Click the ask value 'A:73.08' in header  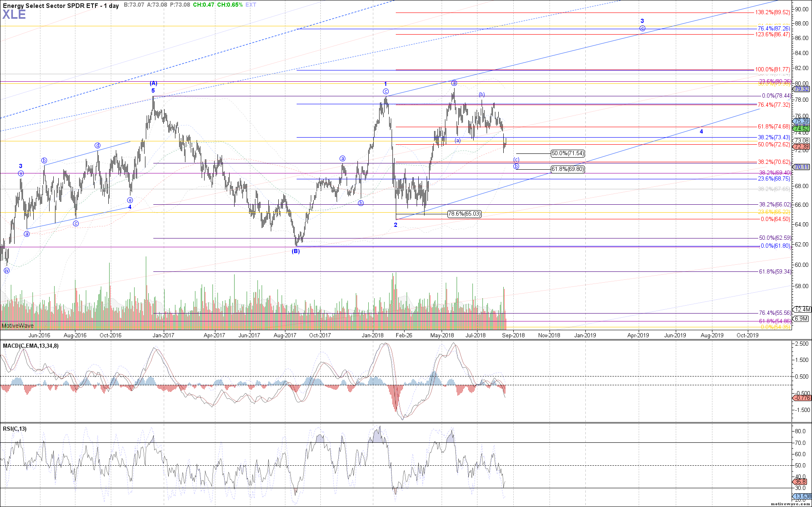coord(157,5)
